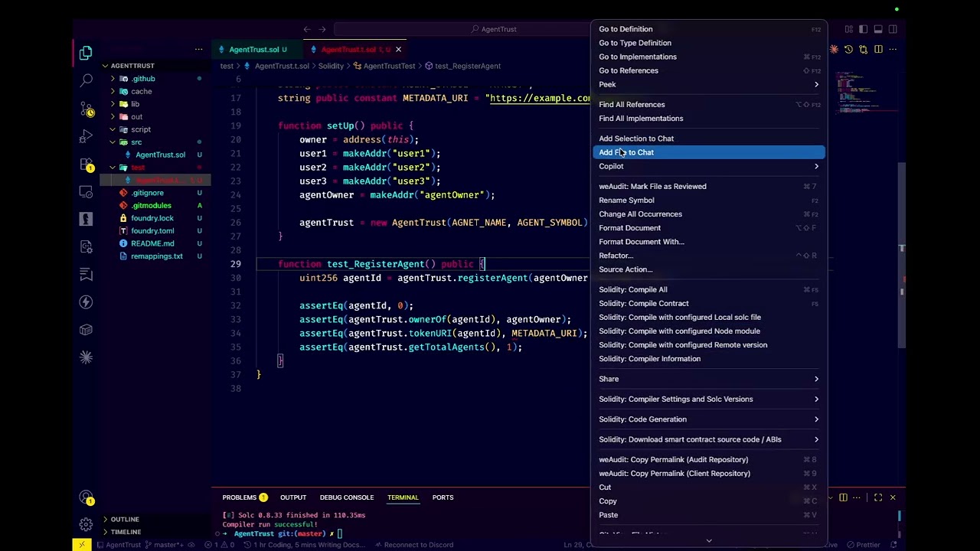Open the lightning bolt activity bar icon
This screenshot has width=980, height=551.
[86, 302]
